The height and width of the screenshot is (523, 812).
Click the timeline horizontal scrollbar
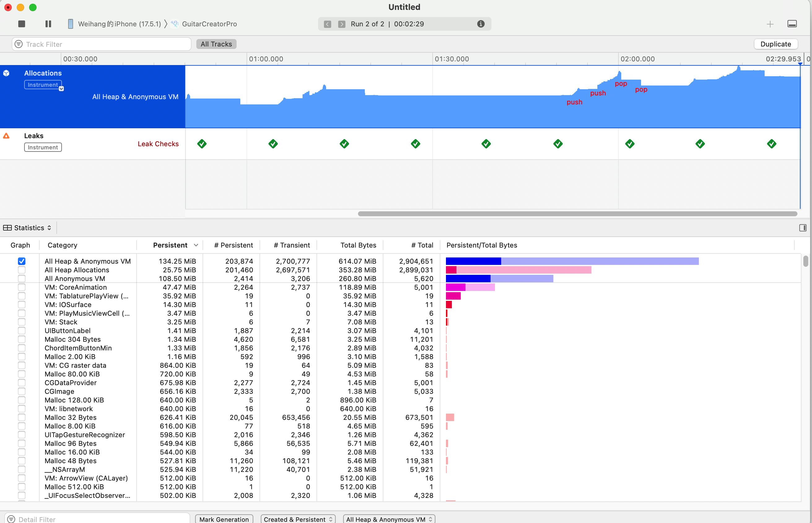point(577,213)
